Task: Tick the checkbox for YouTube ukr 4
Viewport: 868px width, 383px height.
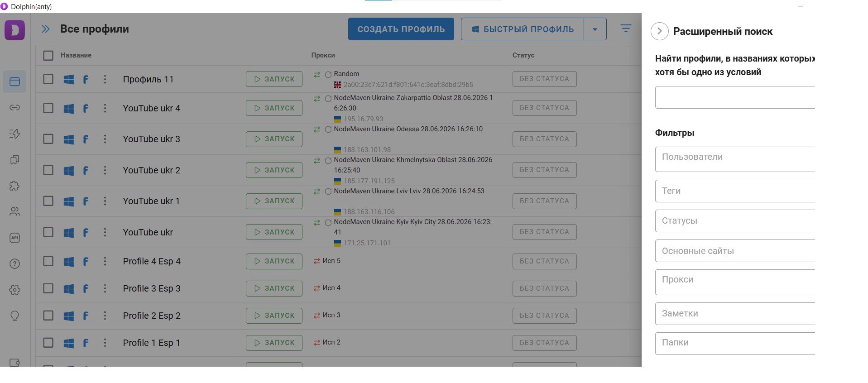Action: [48, 108]
